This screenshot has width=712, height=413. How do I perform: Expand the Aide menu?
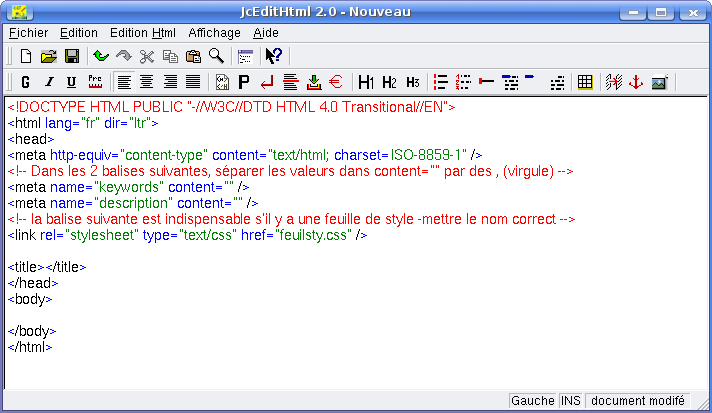(266, 32)
